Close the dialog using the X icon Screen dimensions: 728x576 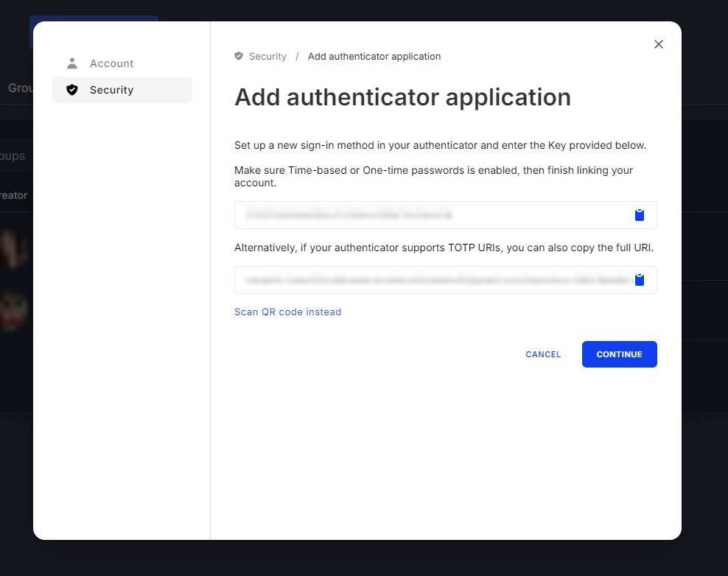click(x=659, y=44)
